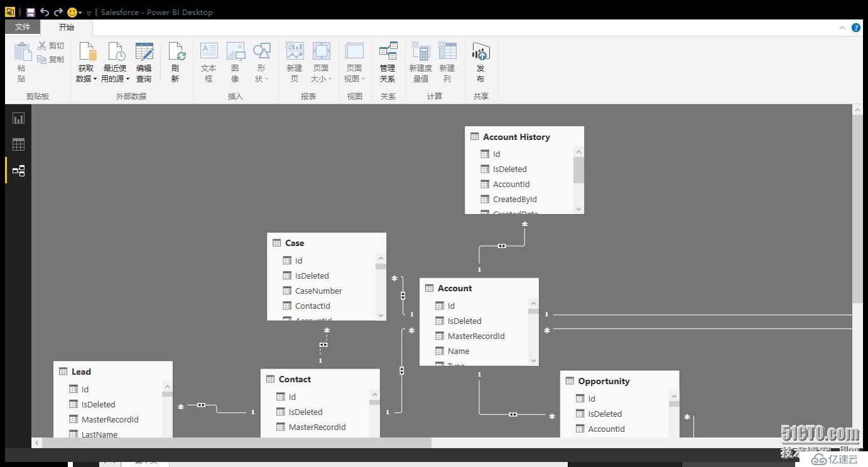Click the 发布 publish button
The width and height of the screenshot is (868, 467).
480,62
